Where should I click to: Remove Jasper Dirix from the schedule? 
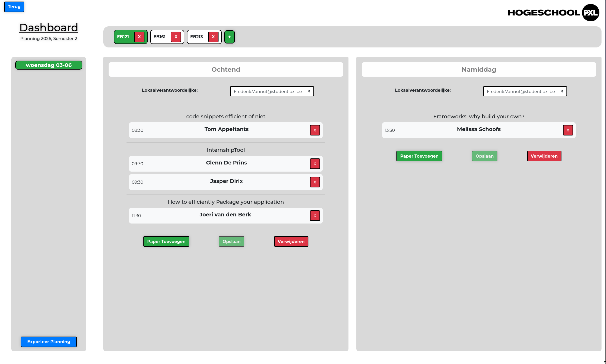(x=315, y=182)
